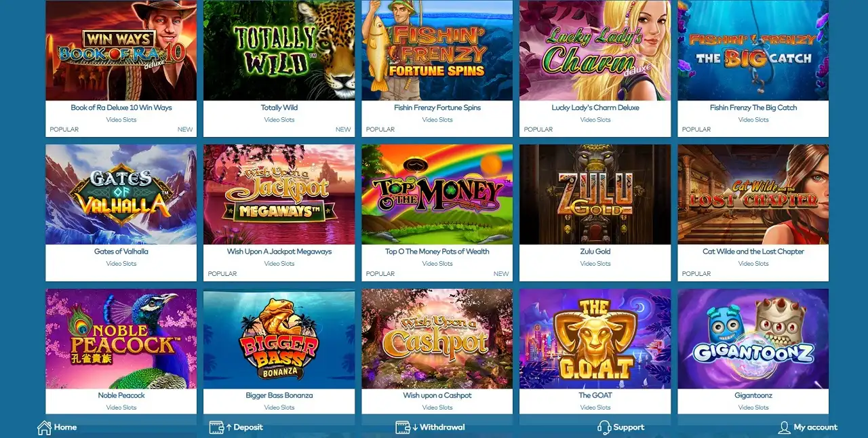Select Cat Wilde and the Lost Chapter title
The height and width of the screenshot is (438, 868).
pos(753,252)
